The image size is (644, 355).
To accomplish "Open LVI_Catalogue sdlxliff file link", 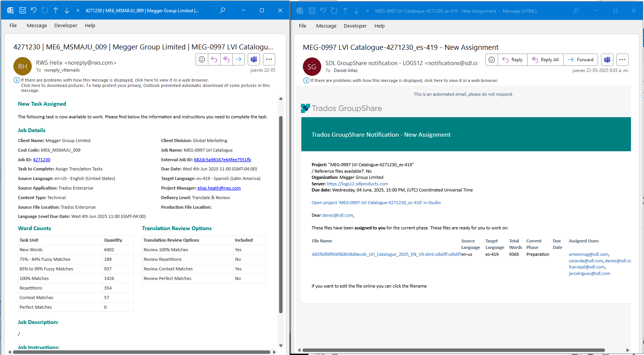I will pos(386,254).
